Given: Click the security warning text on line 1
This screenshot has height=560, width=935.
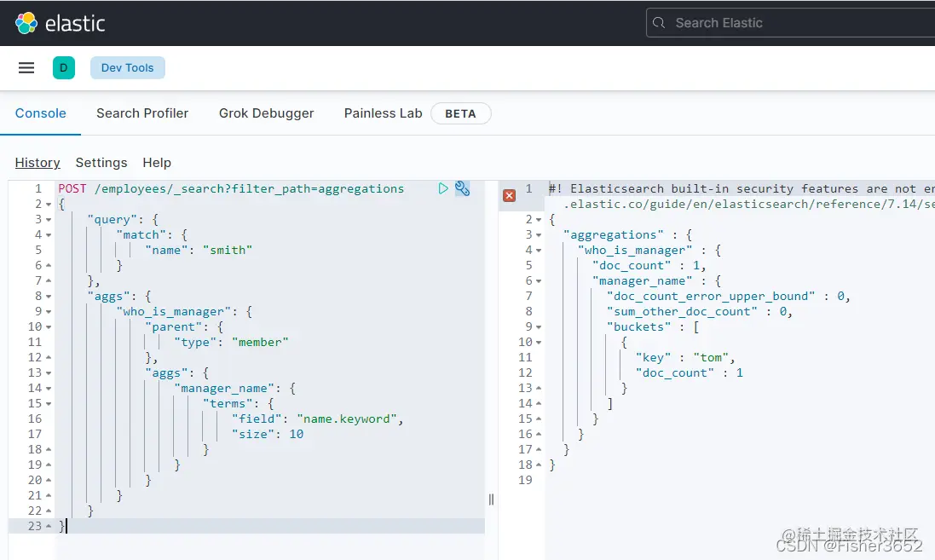Looking at the screenshot, I should [742, 188].
